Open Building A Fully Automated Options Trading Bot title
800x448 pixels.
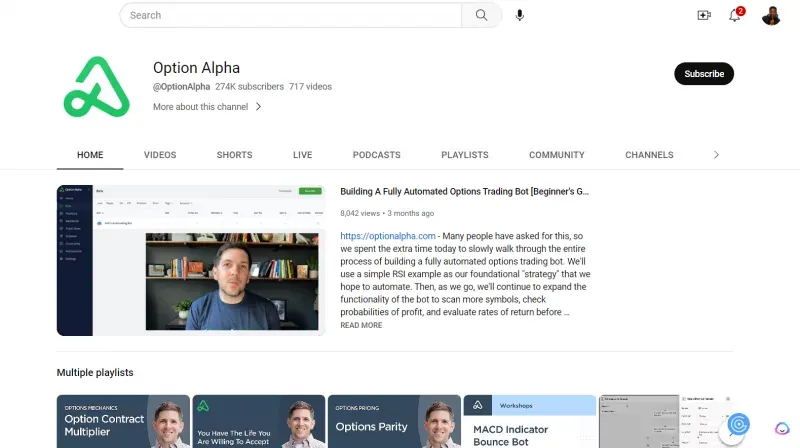[464, 192]
